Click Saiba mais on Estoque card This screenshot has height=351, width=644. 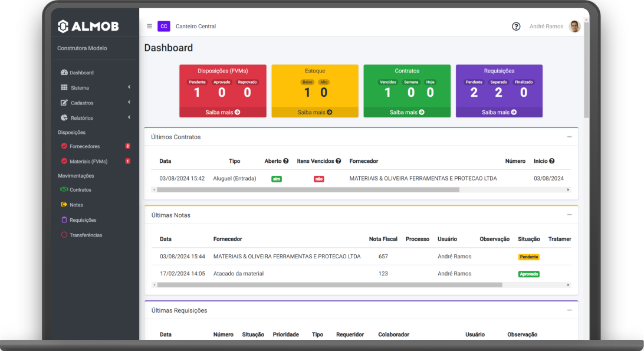click(x=314, y=112)
